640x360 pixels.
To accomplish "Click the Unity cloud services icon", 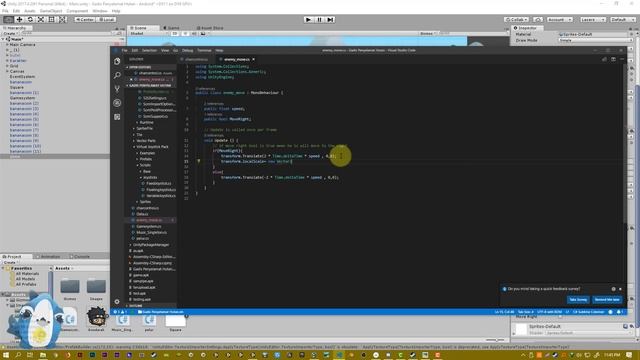I will click(538, 19).
